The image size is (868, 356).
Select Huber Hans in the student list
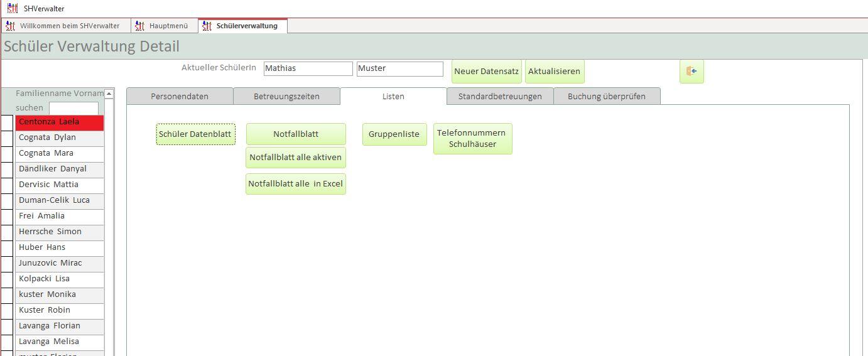[60, 247]
